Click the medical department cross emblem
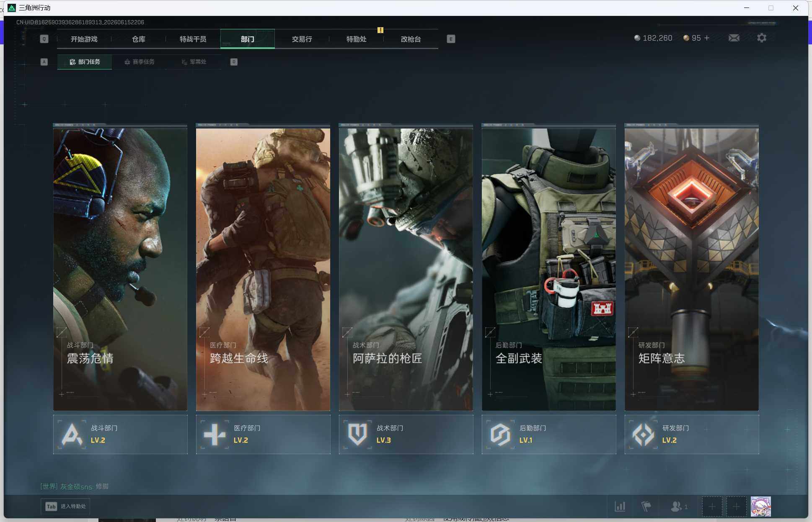Viewport: 812px width, 522px height. point(215,435)
